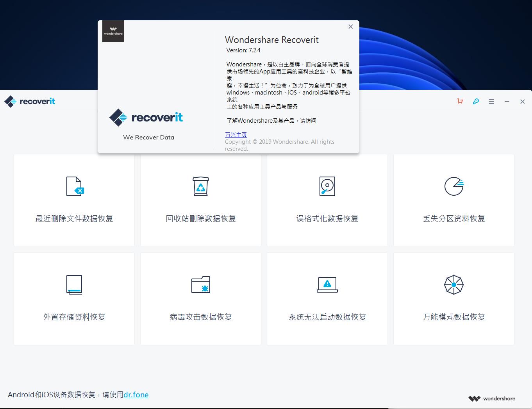Click the small Wondershare thumbnail in the dialog
This screenshot has width=532, height=409.
click(x=113, y=31)
